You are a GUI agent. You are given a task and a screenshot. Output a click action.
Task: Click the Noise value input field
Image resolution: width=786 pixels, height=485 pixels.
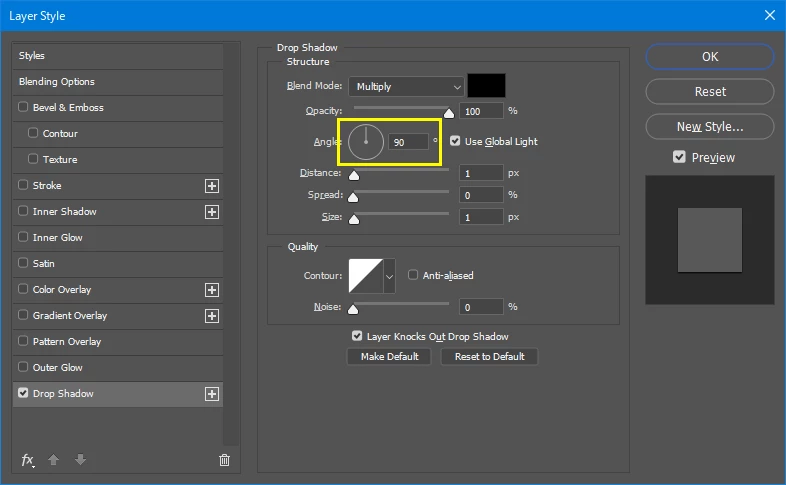click(x=481, y=307)
